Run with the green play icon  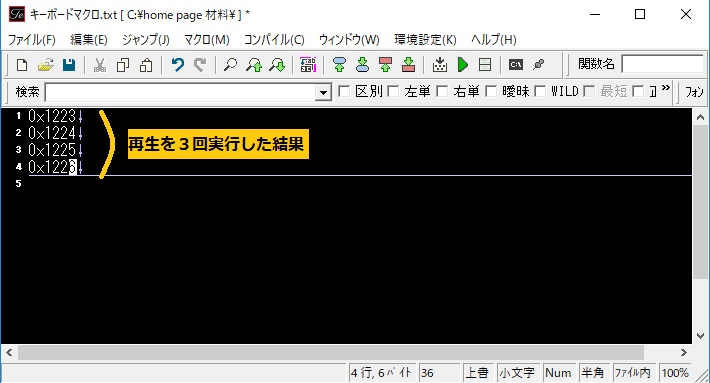tap(462, 65)
